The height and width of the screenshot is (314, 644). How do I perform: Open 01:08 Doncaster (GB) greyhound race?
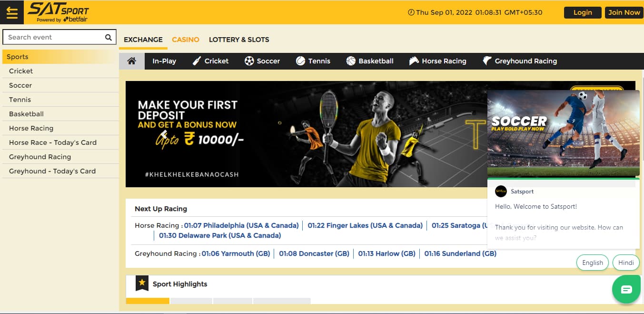pos(314,253)
